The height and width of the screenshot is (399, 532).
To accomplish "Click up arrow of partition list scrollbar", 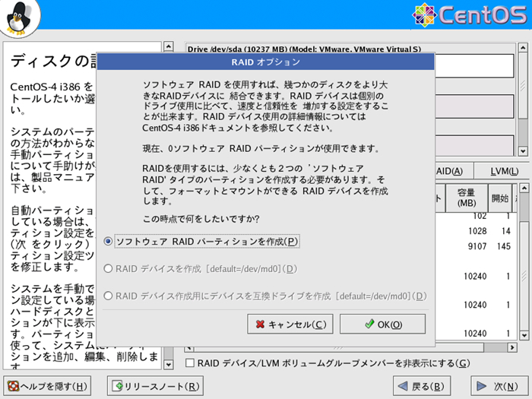I will coord(524,188).
